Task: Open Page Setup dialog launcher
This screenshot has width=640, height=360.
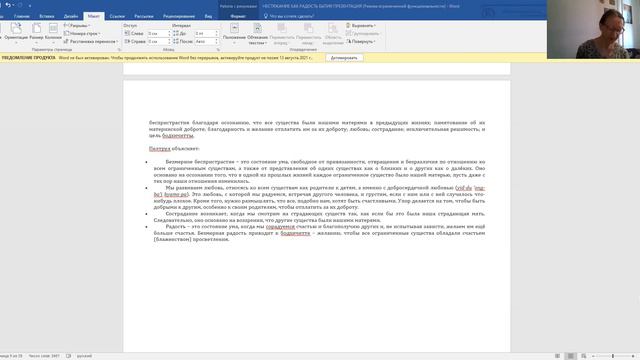Action: (x=120, y=49)
